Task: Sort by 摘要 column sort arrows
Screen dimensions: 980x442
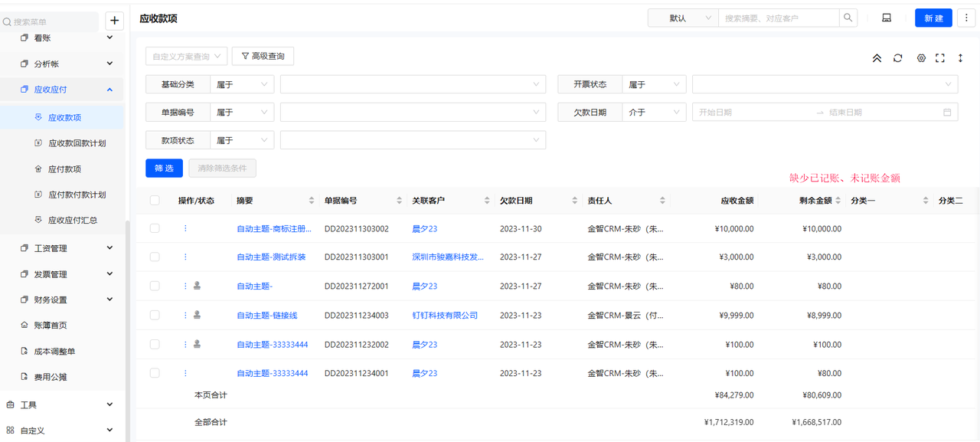Action: 312,201
